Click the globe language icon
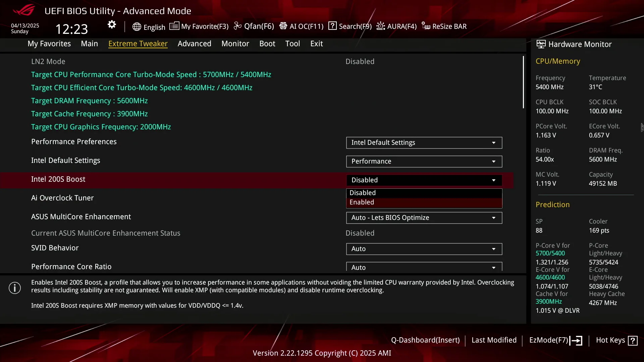The width and height of the screenshot is (644, 362). pyautogui.click(x=137, y=27)
